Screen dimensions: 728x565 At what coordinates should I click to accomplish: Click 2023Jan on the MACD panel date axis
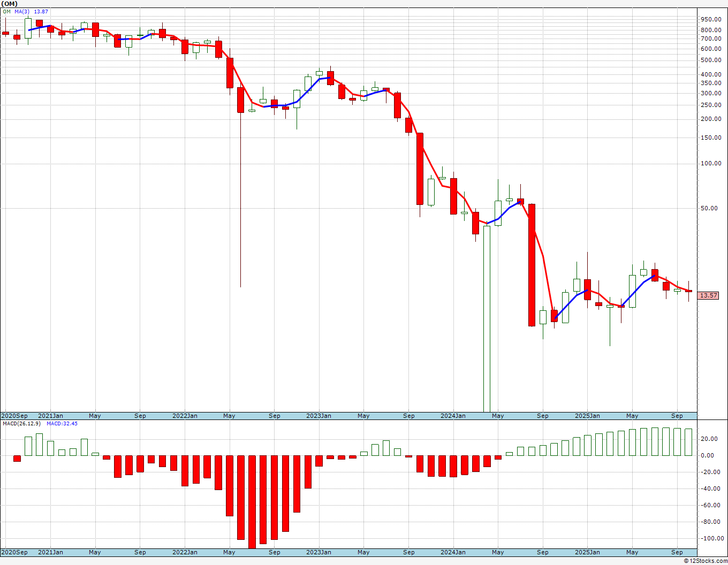pyautogui.click(x=318, y=552)
